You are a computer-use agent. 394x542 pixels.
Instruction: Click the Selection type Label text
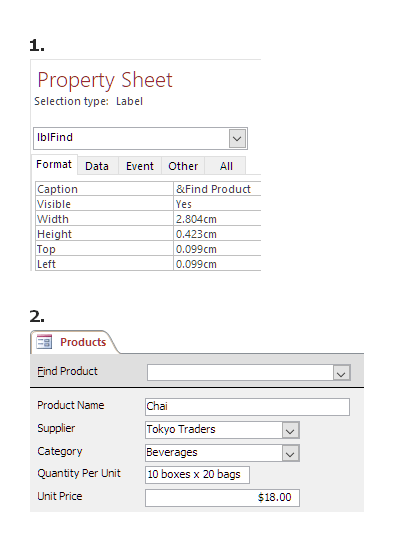coord(88,101)
